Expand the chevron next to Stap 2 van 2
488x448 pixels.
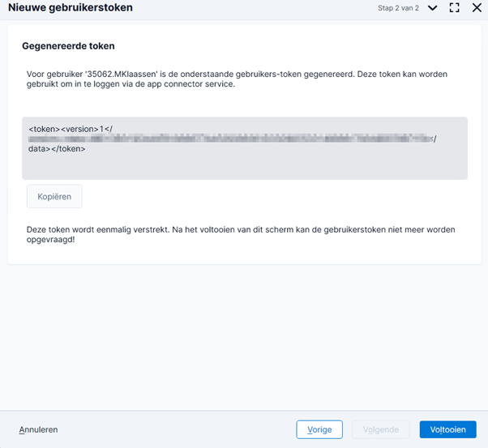(432, 8)
